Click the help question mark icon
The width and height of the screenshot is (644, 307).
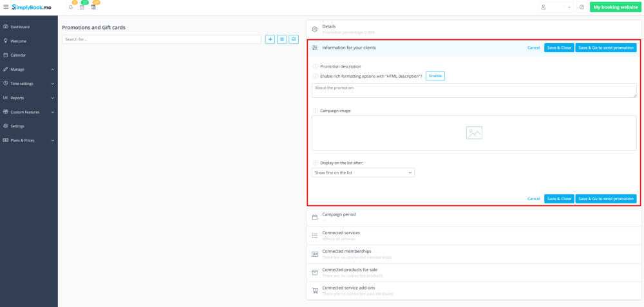(582, 7)
